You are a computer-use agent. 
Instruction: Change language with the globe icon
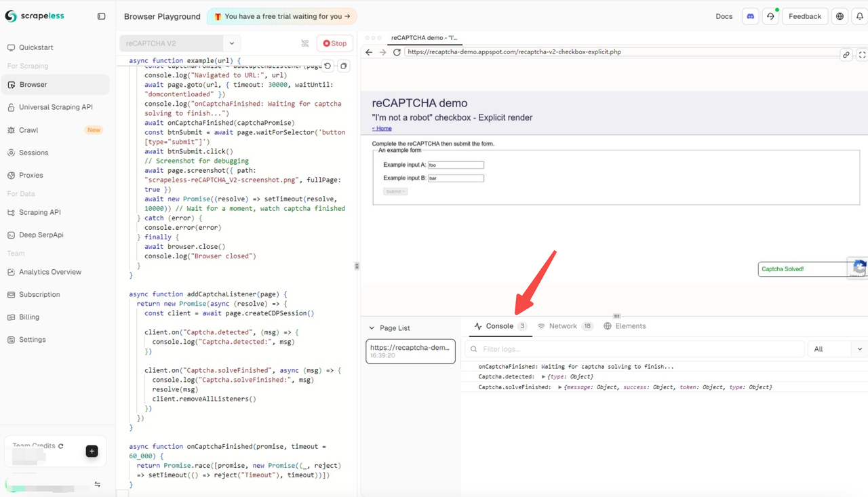[840, 16]
